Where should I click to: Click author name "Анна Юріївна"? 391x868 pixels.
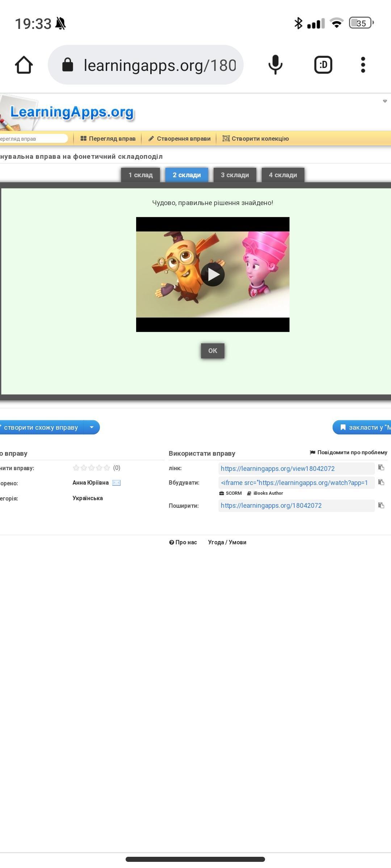click(x=91, y=483)
